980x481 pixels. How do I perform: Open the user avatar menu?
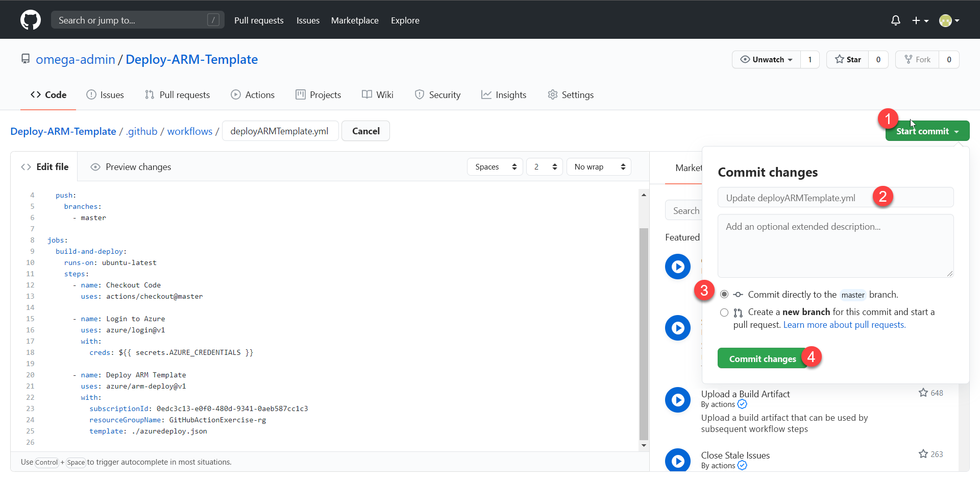point(949,20)
